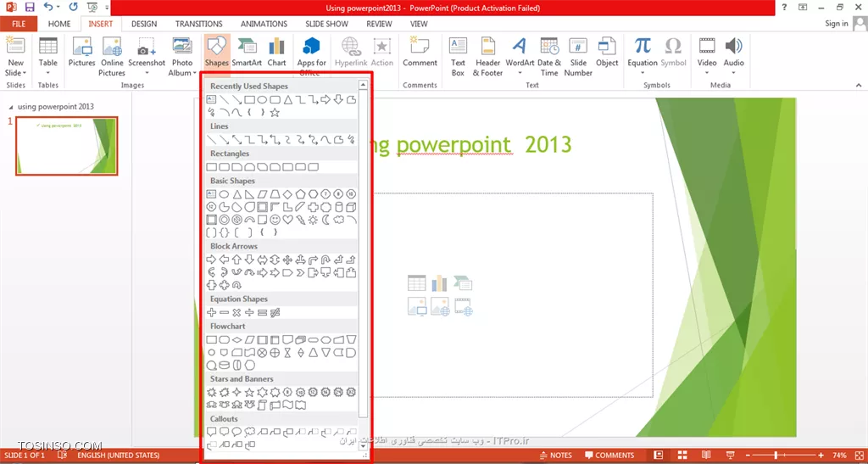Collapse the ribbon with the arrow

(x=859, y=85)
